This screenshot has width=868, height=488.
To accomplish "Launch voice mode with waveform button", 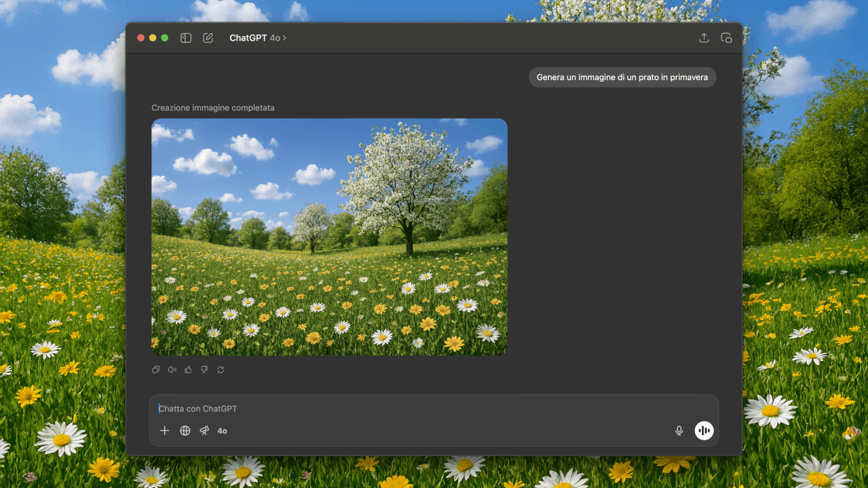I will [x=704, y=430].
